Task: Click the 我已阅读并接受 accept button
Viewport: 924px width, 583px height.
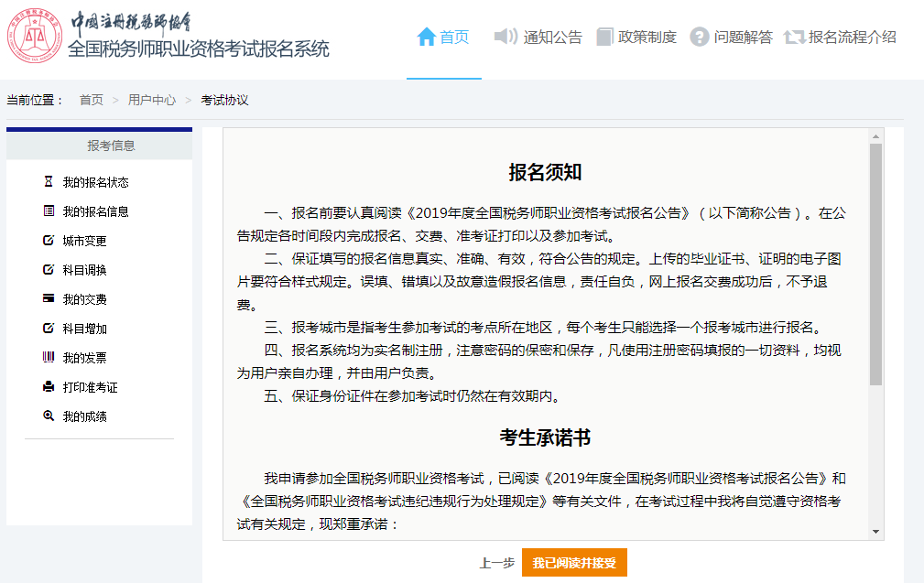Action: point(575,565)
